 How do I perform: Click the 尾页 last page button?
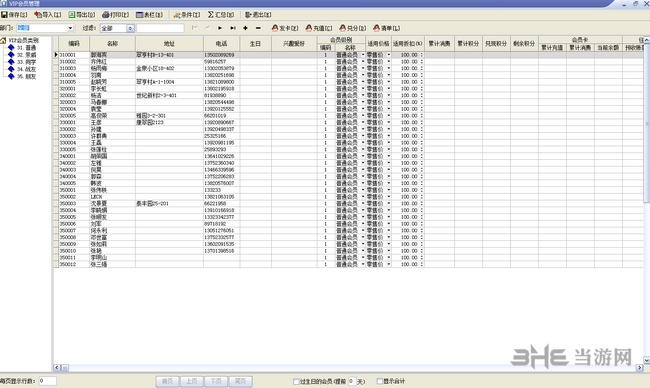click(x=240, y=381)
